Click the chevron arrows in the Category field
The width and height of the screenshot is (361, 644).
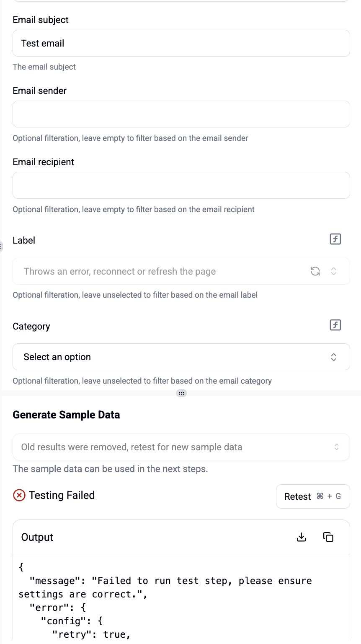(334, 357)
